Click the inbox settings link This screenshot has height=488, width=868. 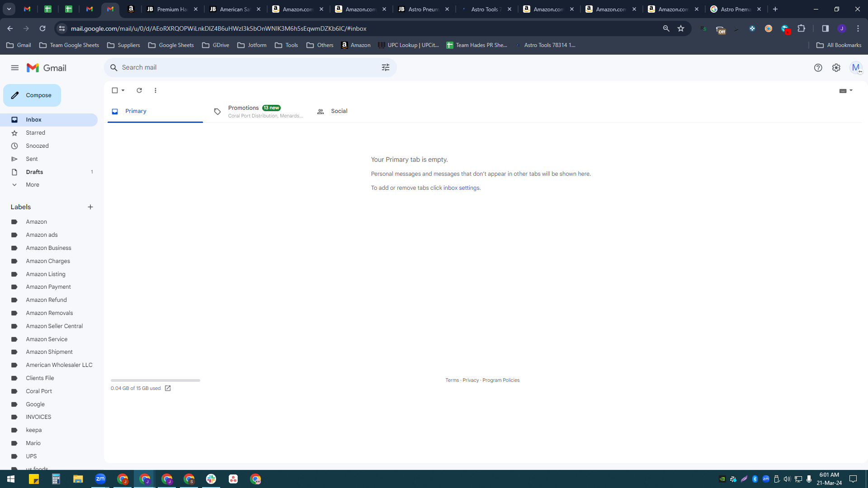tap(461, 188)
